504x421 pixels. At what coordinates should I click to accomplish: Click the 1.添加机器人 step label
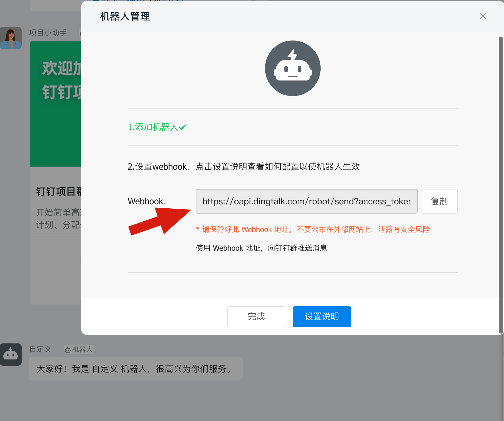[153, 127]
